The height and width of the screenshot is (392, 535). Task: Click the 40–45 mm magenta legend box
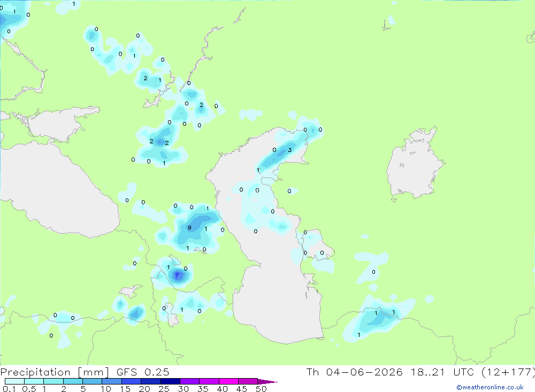point(228,381)
